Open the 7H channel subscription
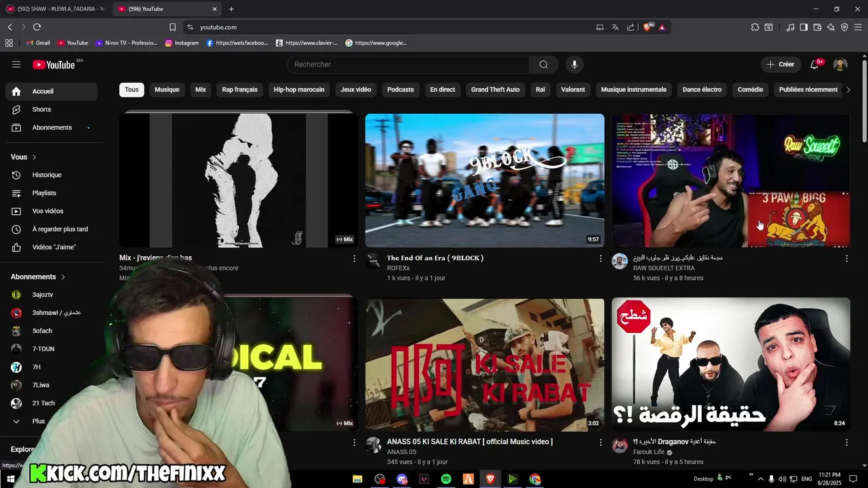The width and height of the screenshot is (868, 488). [52, 367]
